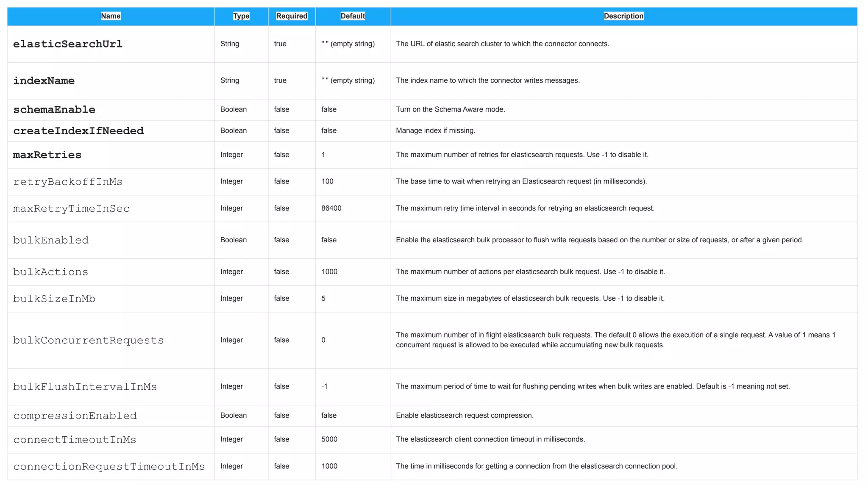
Task: Select the connectTimeoutInMs parameter name
Action: point(75,440)
